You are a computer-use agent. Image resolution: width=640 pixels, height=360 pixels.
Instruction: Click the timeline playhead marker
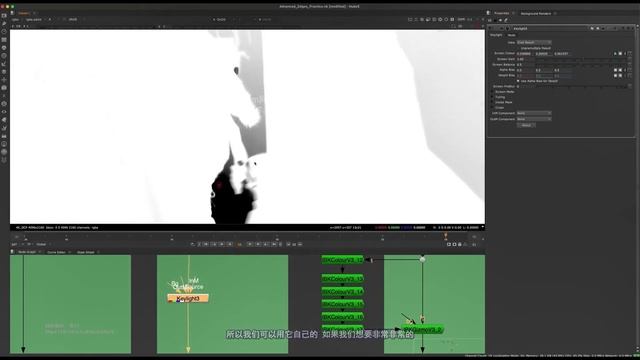[446, 236]
